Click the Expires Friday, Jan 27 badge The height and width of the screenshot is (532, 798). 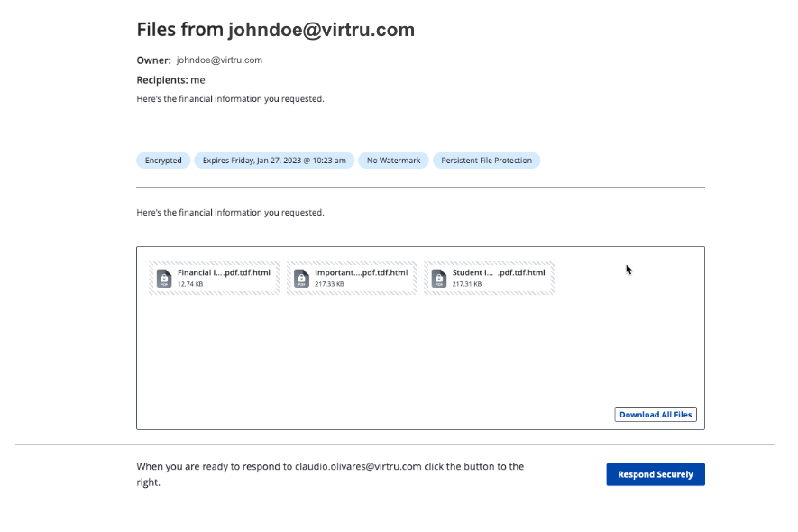click(274, 161)
